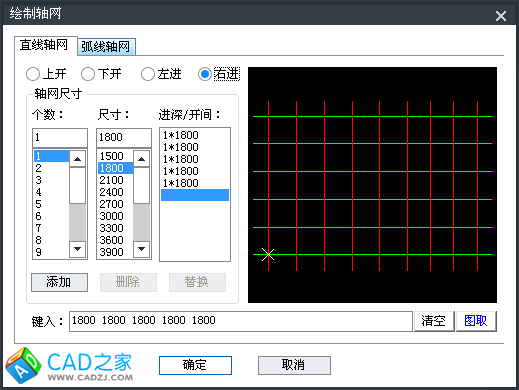Click the up arrow of 尺寸 list scrollbar

click(x=141, y=159)
